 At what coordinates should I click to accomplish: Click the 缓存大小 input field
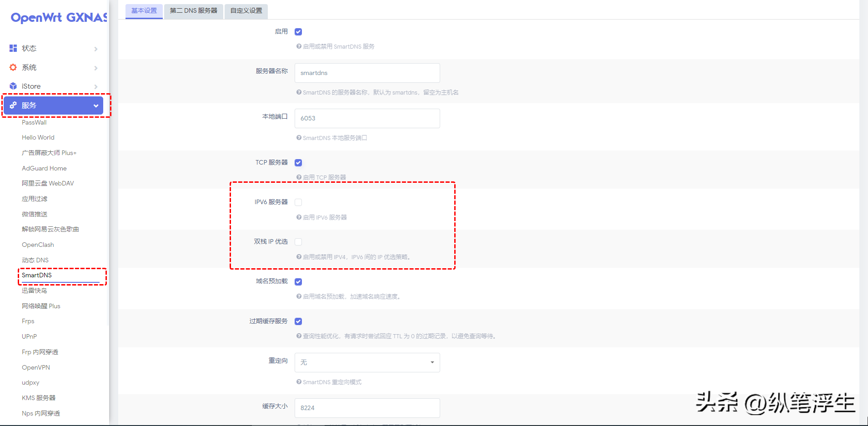tap(367, 408)
